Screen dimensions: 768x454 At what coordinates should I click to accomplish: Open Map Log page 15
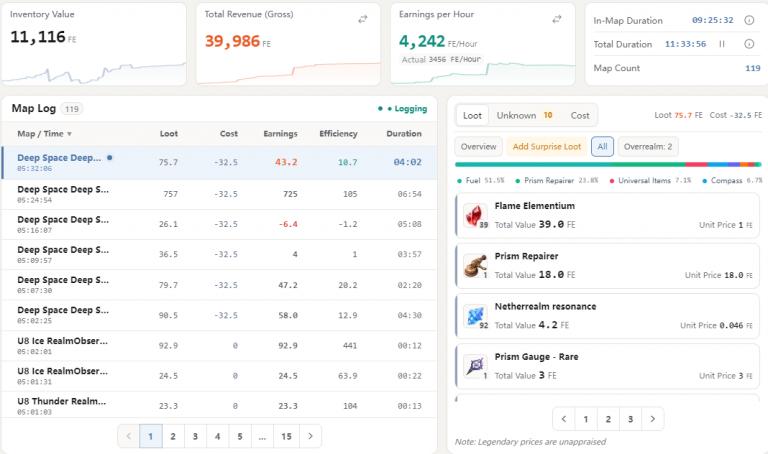287,436
